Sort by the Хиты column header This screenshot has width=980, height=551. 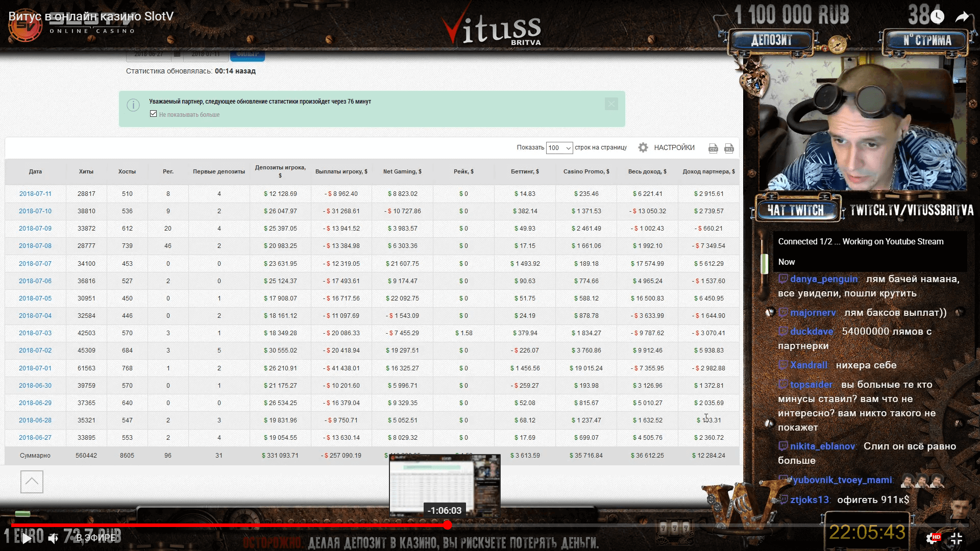tap(86, 172)
